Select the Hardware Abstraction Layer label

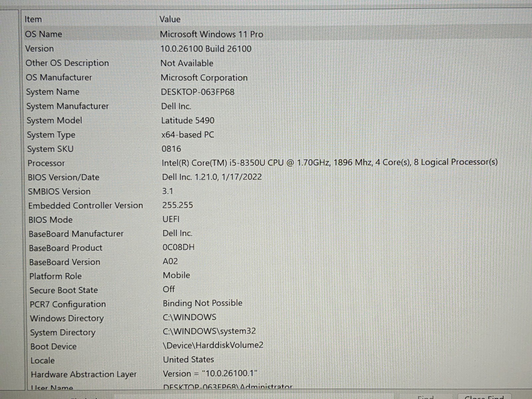pos(84,374)
